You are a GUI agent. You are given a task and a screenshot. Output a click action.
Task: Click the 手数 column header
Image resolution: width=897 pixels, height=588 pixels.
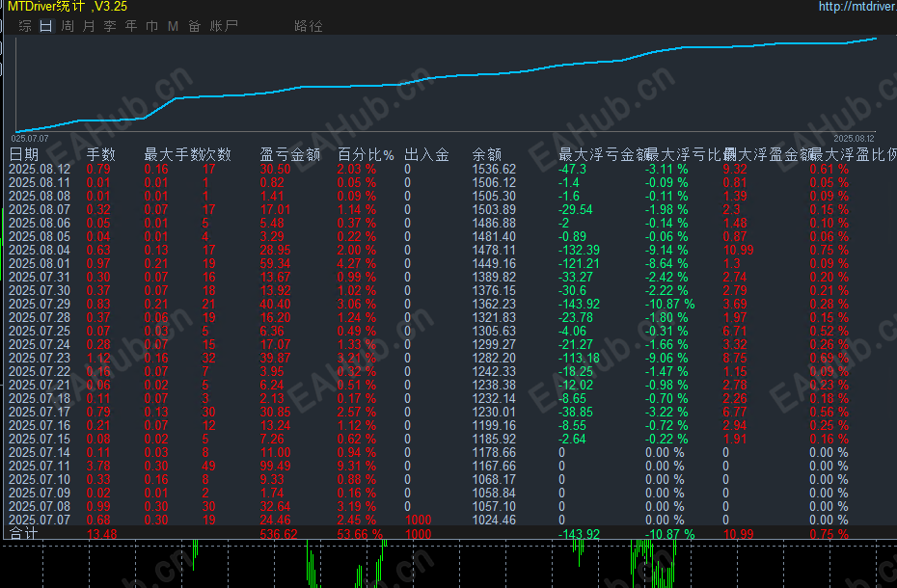tap(100, 154)
